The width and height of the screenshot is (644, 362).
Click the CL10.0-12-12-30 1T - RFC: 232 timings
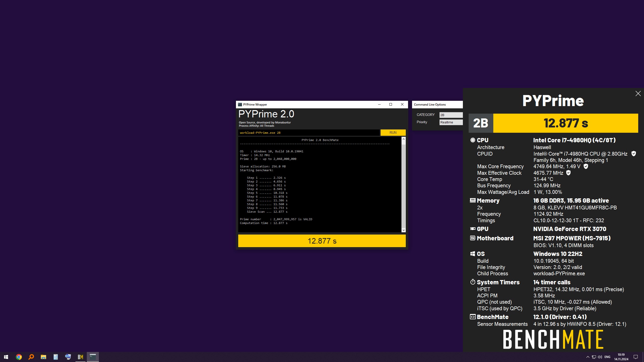click(x=569, y=220)
